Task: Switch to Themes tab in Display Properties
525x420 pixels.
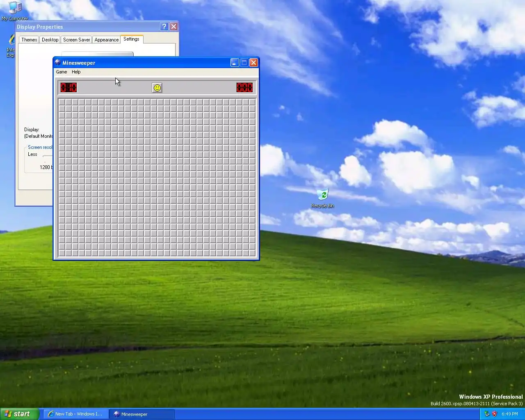Action: click(29, 40)
